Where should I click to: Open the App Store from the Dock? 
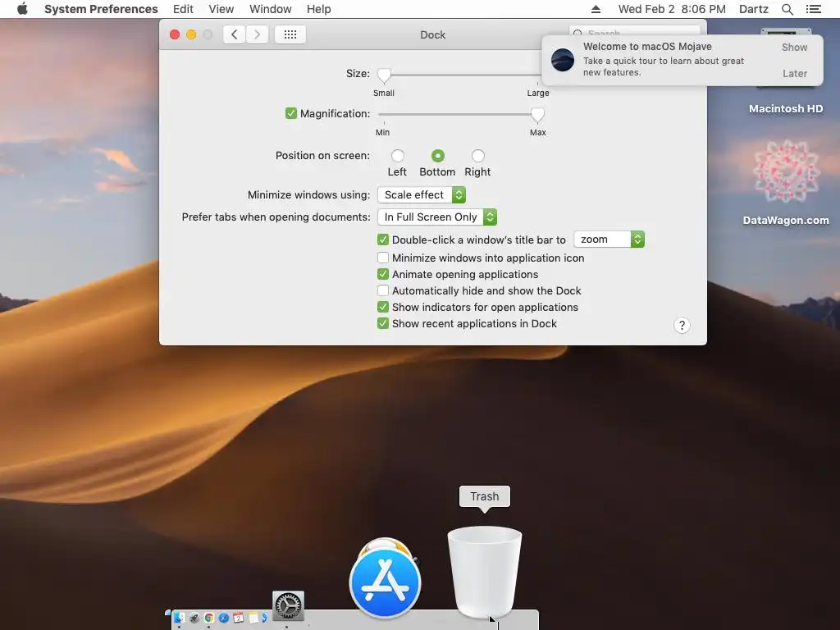[x=386, y=582]
